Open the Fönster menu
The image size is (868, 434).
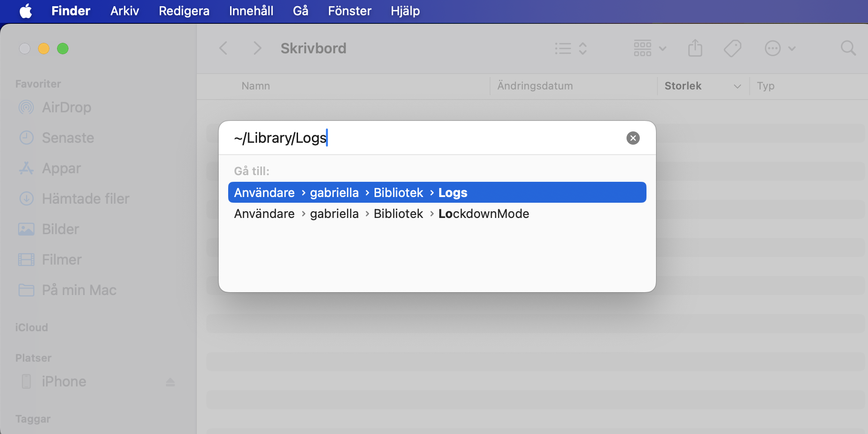349,11
